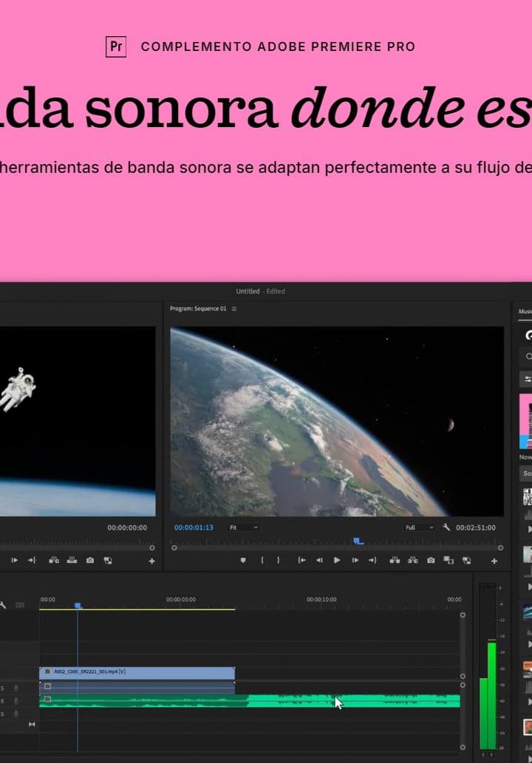This screenshot has width=532, height=763.
Task: Click Lift button in Program monitor
Action: tap(395, 561)
